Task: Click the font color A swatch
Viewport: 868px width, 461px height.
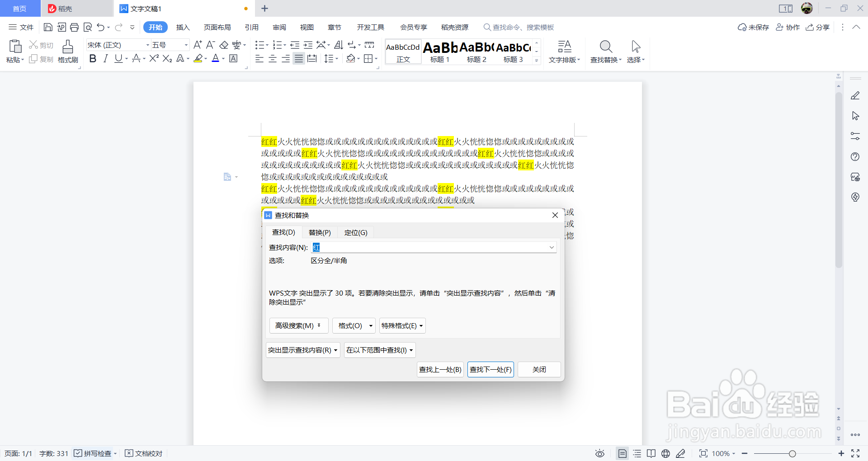Action: pyautogui.click(x=216, y=58)
